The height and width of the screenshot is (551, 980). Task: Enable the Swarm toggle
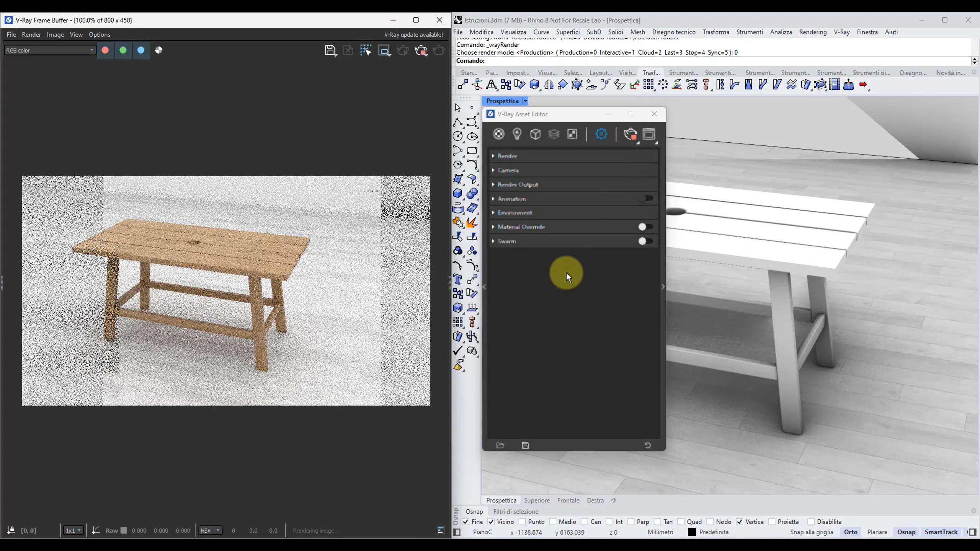click(645, 241)
